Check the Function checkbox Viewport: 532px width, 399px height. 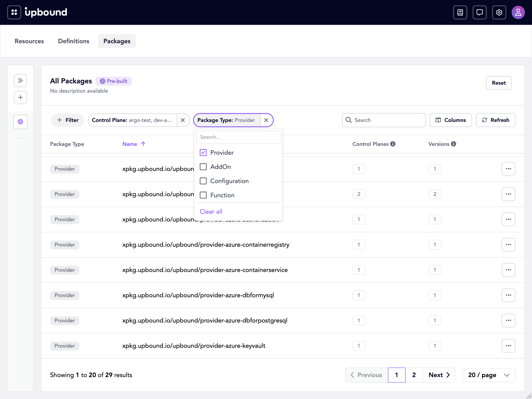click(x=203, y=195)
